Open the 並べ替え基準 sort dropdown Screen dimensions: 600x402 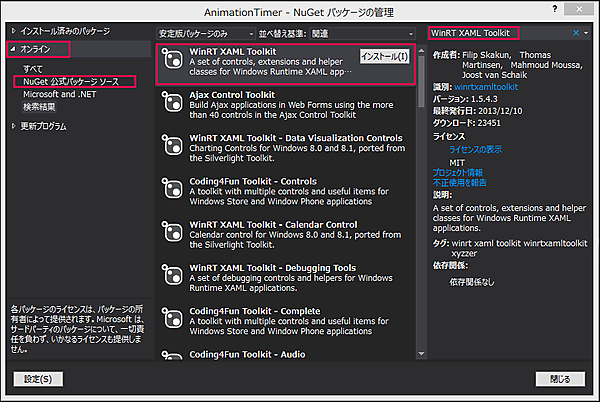[x=362, y=34]
